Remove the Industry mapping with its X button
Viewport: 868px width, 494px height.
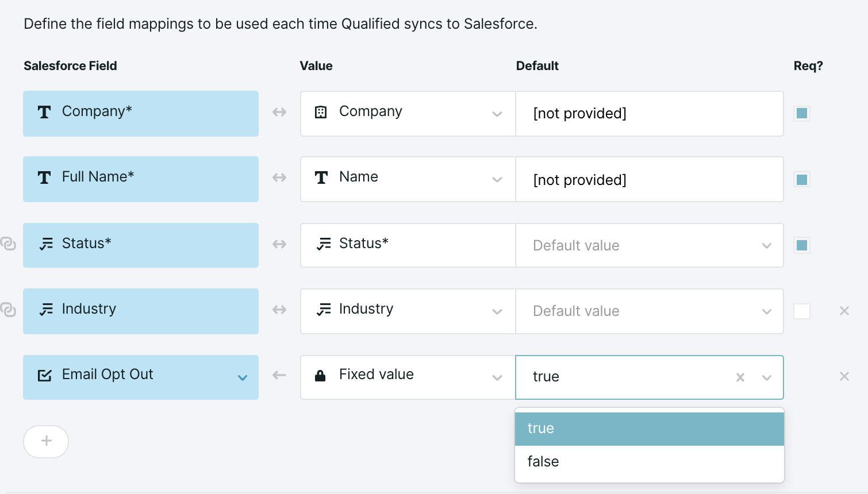[844, 311]
